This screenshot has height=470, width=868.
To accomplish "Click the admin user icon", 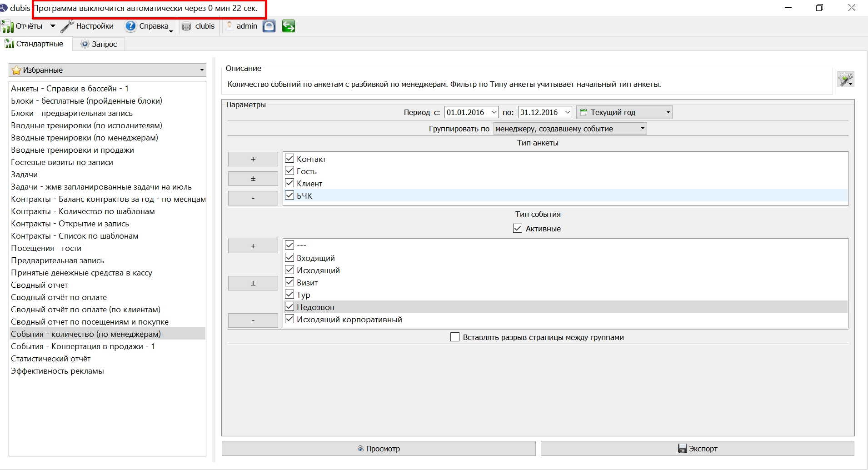I will pos(229,26).
